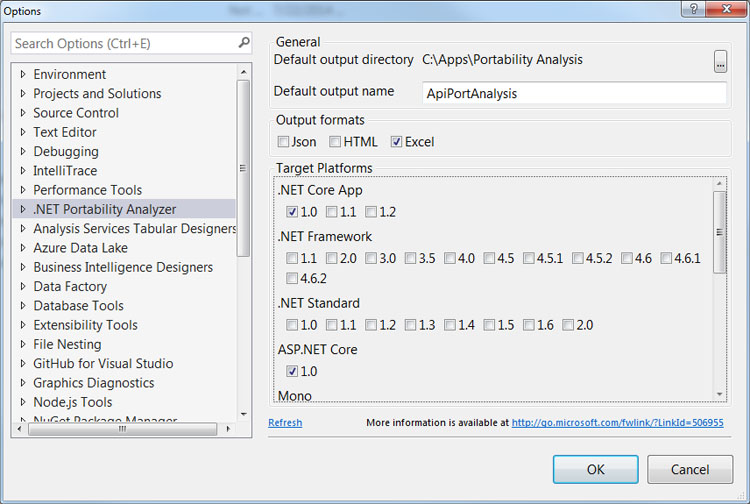Click tree horizontal scroll-right arrow
The height and width of the screenshot is (504, 750).
228,429
